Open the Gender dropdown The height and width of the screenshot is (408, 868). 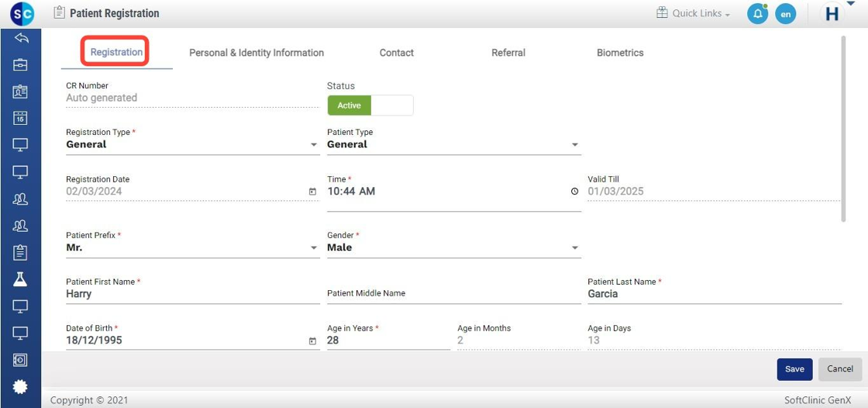454,247
